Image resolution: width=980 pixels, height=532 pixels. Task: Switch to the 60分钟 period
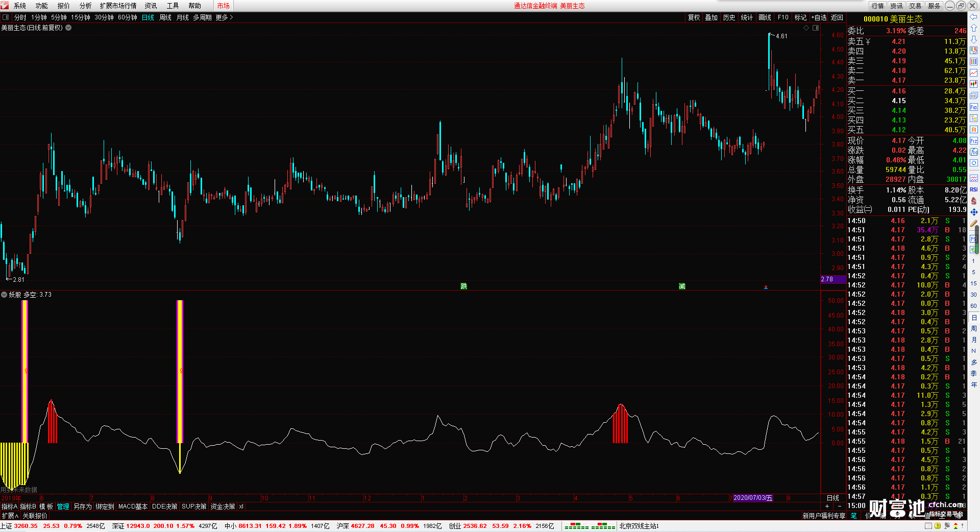pyautogui.click(x=128, y=17)
